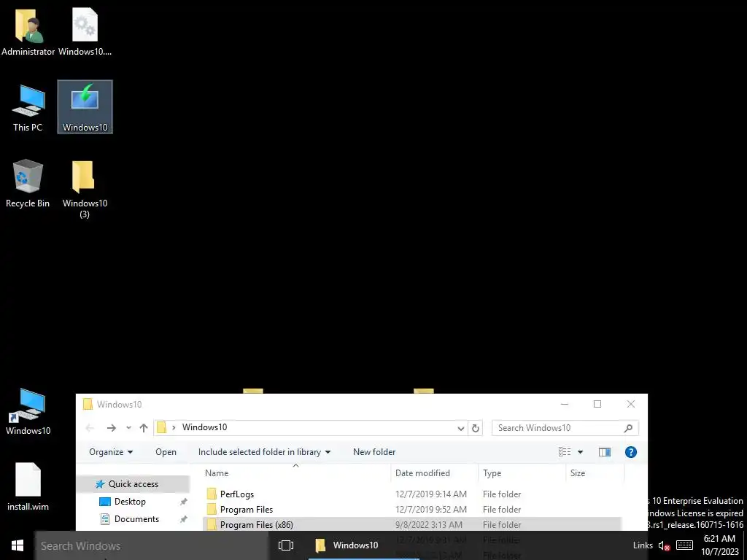Open the Windows Start menu
This screenshot has width=747, height=560.
[18, 545]
